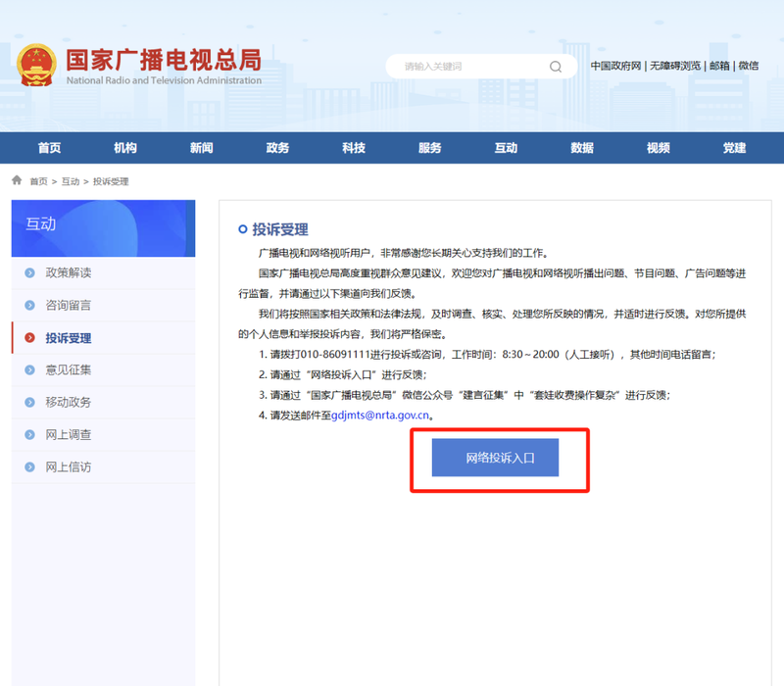Open the 中国政府网 header link
The image size is (784, 686).
pos(614,66)
